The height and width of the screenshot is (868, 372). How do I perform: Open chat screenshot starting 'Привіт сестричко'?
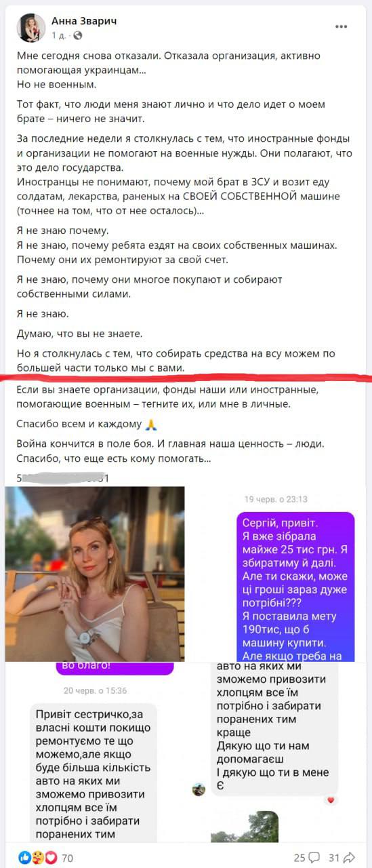point(95,752)
